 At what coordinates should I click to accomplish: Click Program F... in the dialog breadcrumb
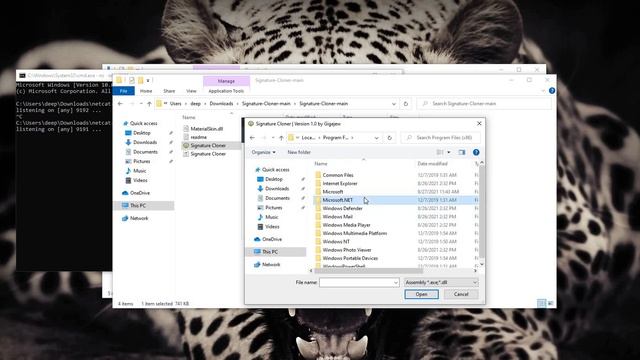click(x=336, y=138)
